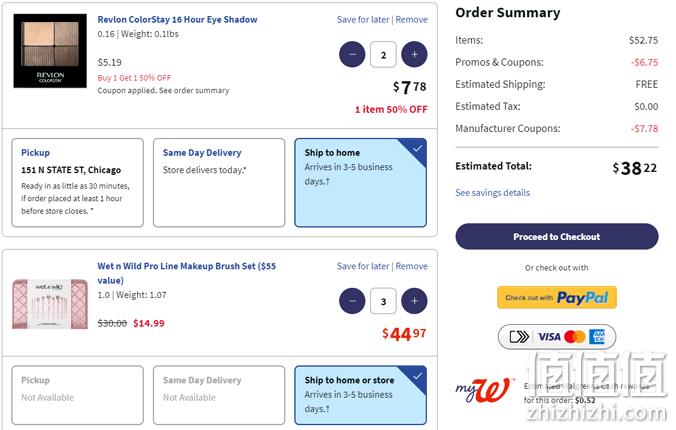Remove Wet n Wild Brush Set from cart
Viewport: 676px width, 430px height.
click(x=412, y=267)
